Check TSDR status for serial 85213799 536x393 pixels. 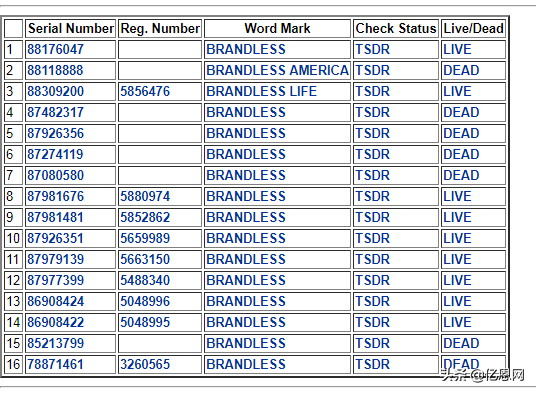373,344
